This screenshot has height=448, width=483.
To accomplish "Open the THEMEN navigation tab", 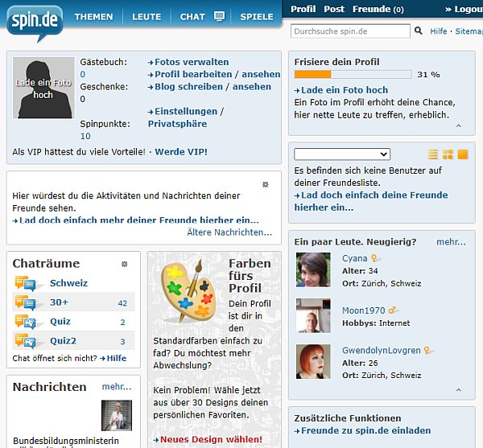I will 93,17.
